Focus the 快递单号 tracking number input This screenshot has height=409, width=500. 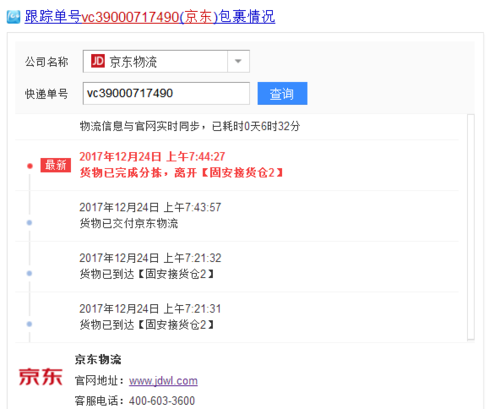click(166, 93)
